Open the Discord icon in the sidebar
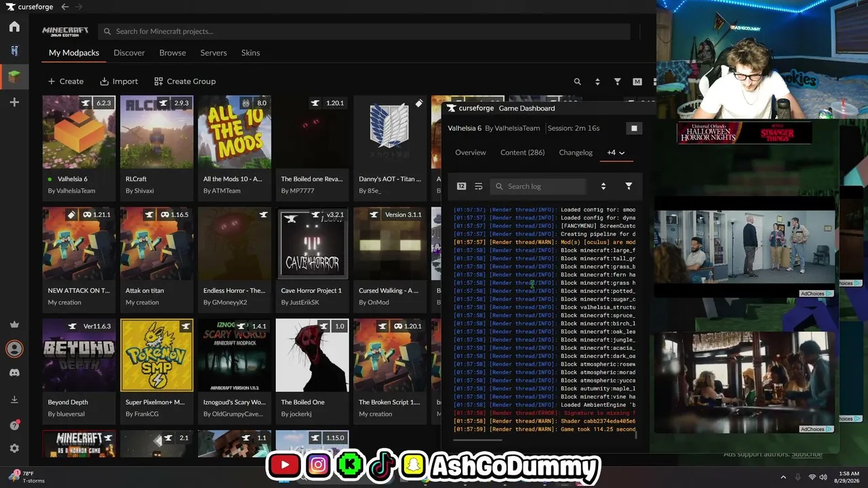 pyautogui.click(x=14, y=373)
